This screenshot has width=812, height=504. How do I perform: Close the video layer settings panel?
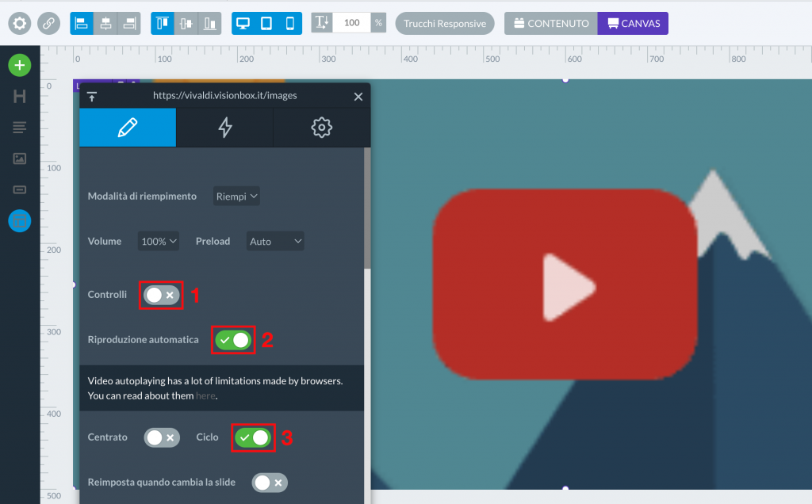click(358, 97)
